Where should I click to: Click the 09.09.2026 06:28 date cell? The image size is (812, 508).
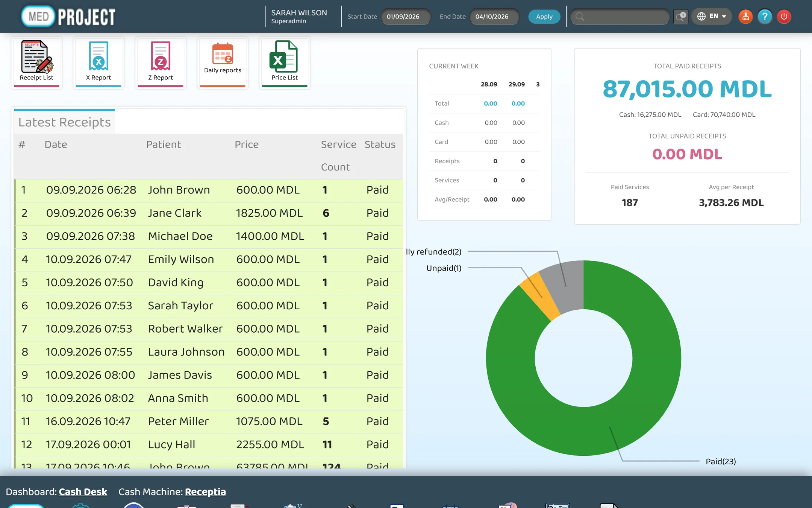91,190
